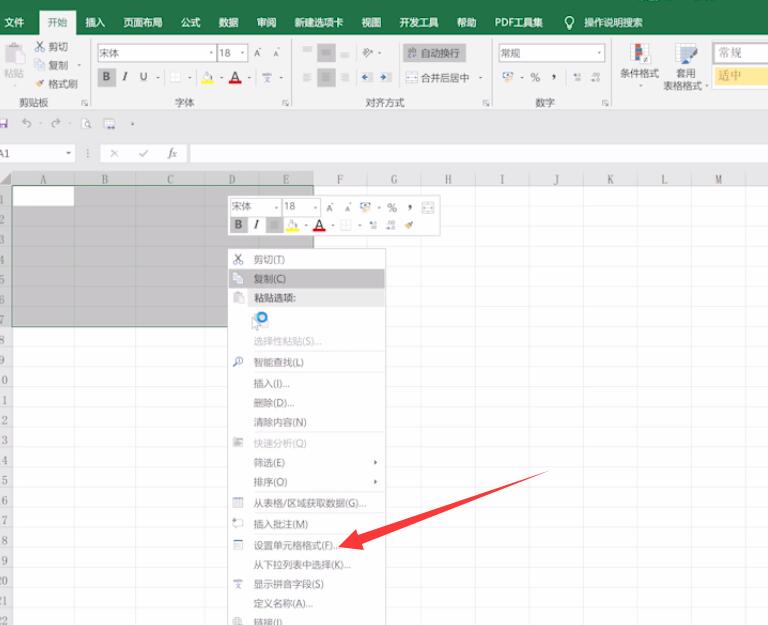Viewport: 768px width, 625px height.
Task: Click the phonetic guide (文) icon in the ribbon
Action: pos(267,77)
